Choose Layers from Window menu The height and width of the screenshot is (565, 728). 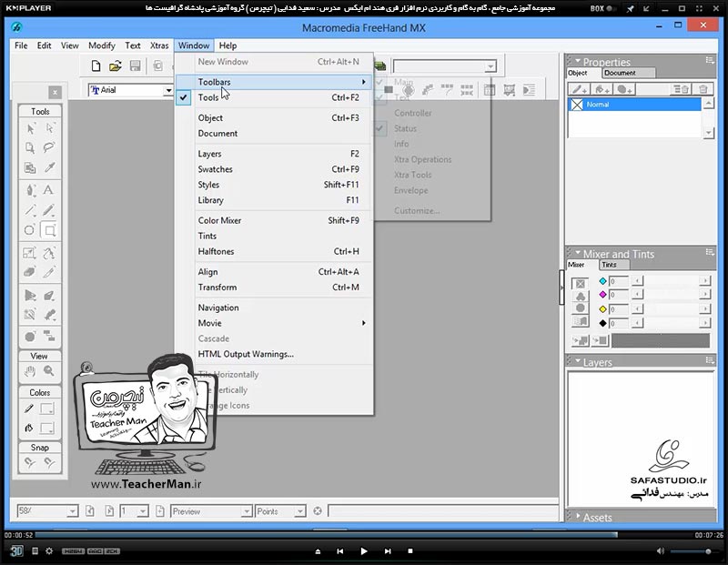(x=274, y=154)
